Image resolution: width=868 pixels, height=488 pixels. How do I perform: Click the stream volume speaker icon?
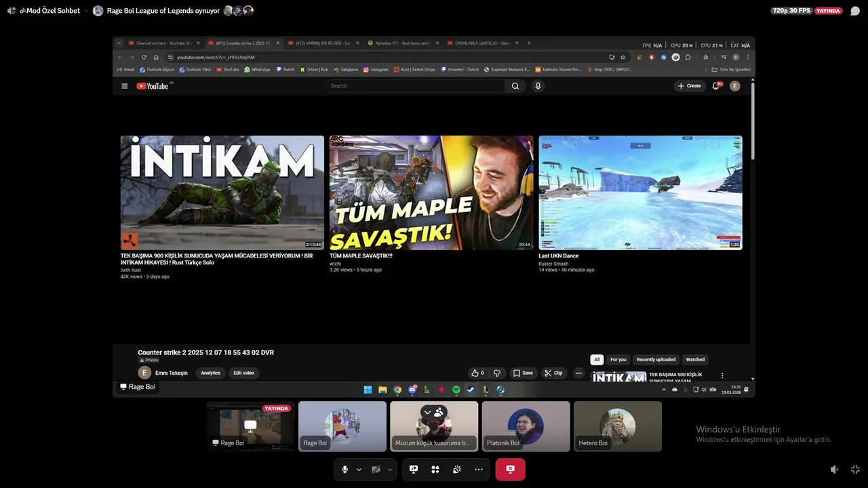point(834,469)
